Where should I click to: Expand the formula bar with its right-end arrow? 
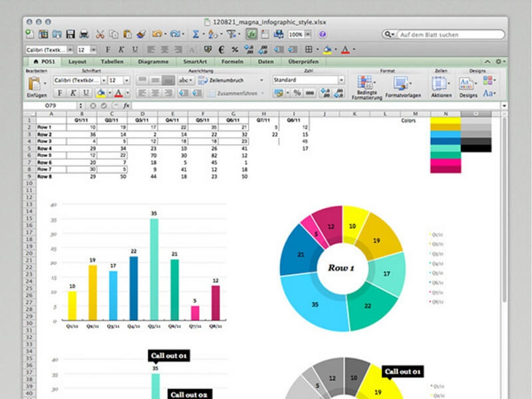(x=504, y=106)
